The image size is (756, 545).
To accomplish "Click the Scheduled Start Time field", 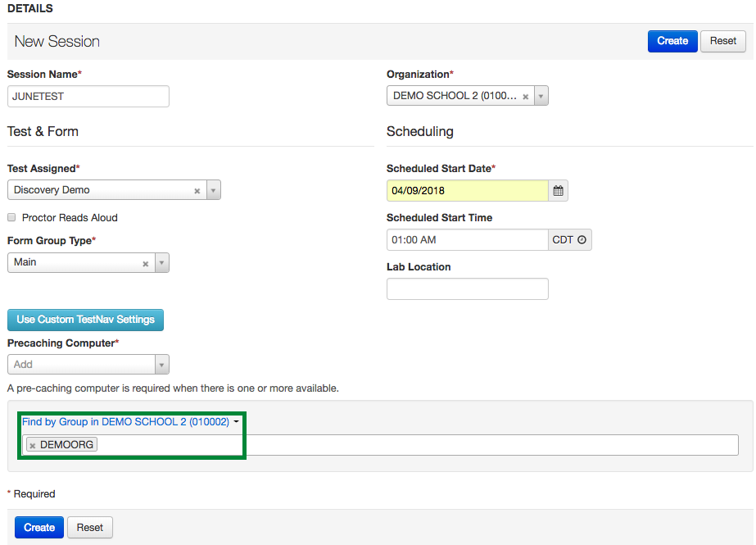I will coord(467,240).
